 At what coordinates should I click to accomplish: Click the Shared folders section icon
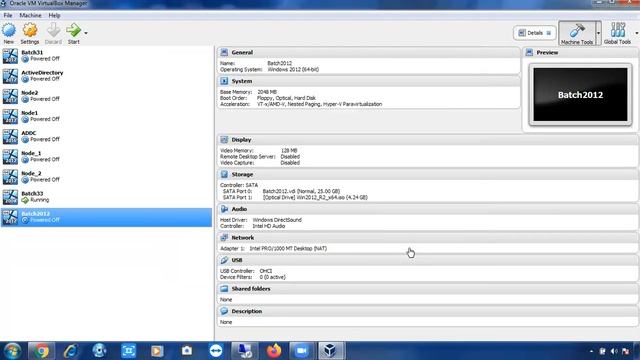tap(224, 289)
